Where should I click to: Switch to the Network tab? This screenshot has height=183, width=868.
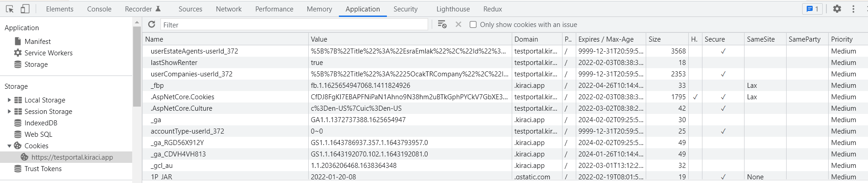point(229,9)
